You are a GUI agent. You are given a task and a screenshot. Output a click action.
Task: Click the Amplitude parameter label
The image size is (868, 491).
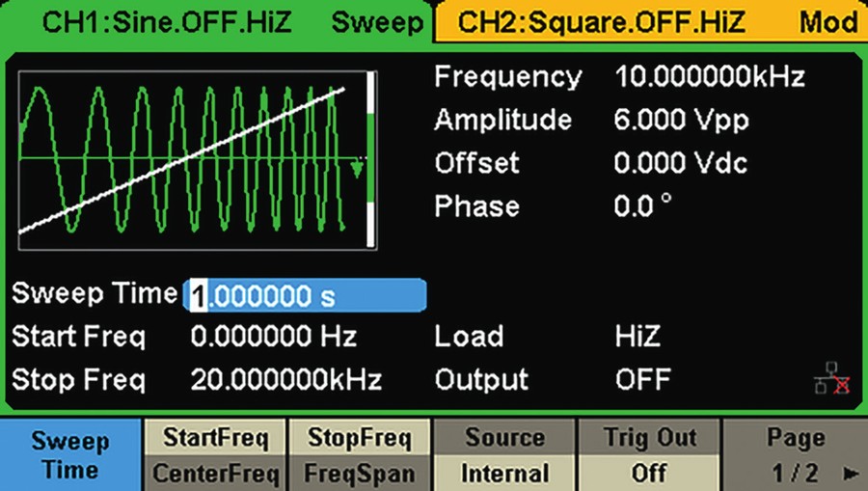502,120
